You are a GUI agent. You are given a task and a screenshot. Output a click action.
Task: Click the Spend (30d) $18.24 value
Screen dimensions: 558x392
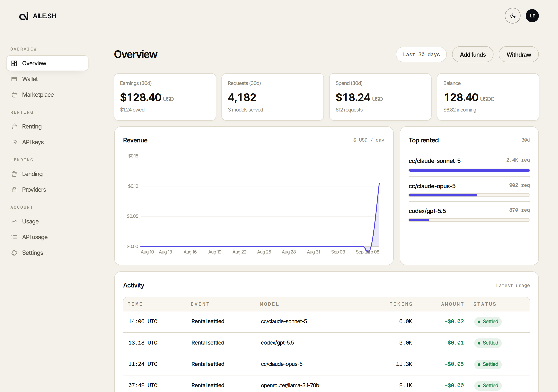click(x=353, y=97)
